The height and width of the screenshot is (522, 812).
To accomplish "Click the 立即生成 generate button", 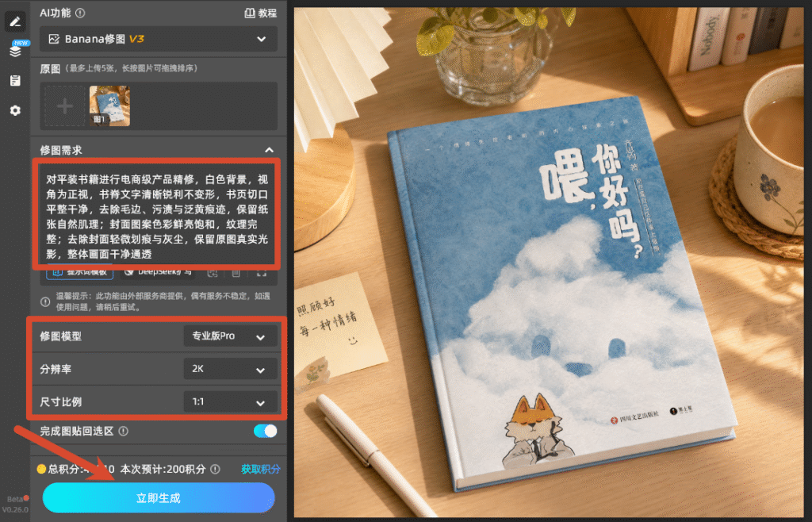I will point(159,498).
